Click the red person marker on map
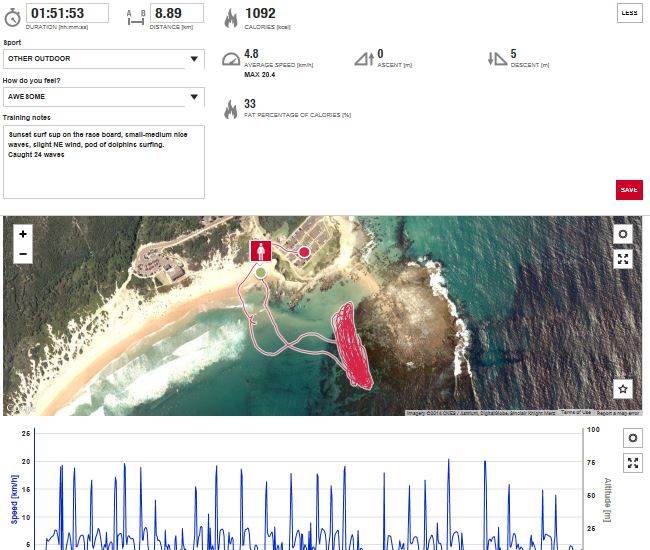650x550 pixels. [x=261, y=250]
